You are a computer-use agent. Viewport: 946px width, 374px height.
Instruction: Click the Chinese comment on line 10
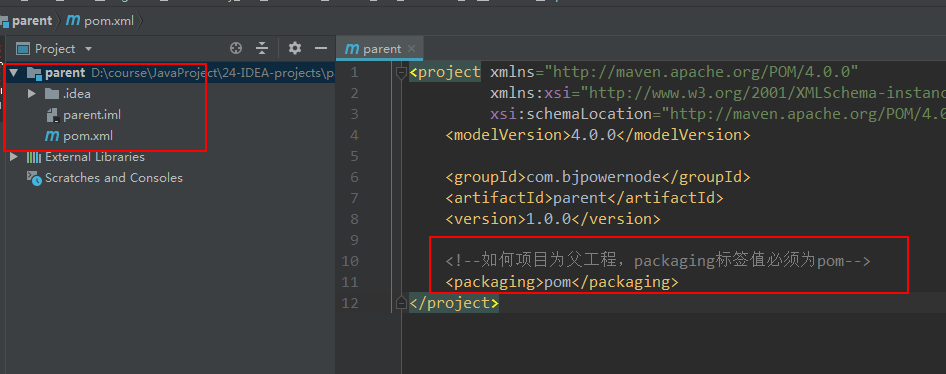click(x=658, y=261)
